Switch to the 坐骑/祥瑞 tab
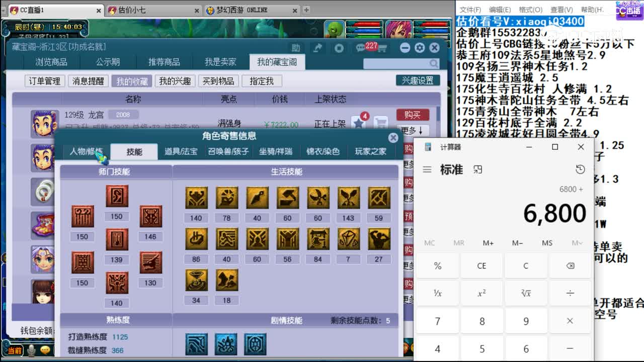644x362 pixels. [276, 151]
